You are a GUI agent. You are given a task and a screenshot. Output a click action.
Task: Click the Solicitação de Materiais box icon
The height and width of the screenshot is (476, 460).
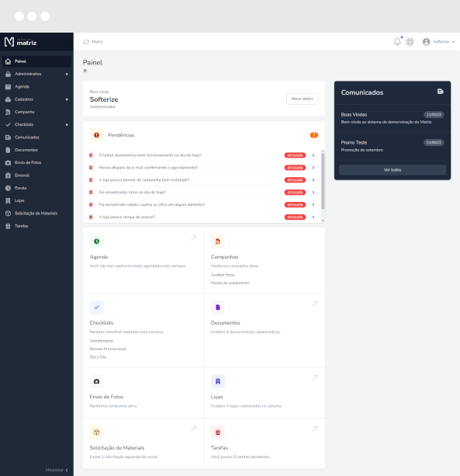pyautogui.click(x=96, y=433)
